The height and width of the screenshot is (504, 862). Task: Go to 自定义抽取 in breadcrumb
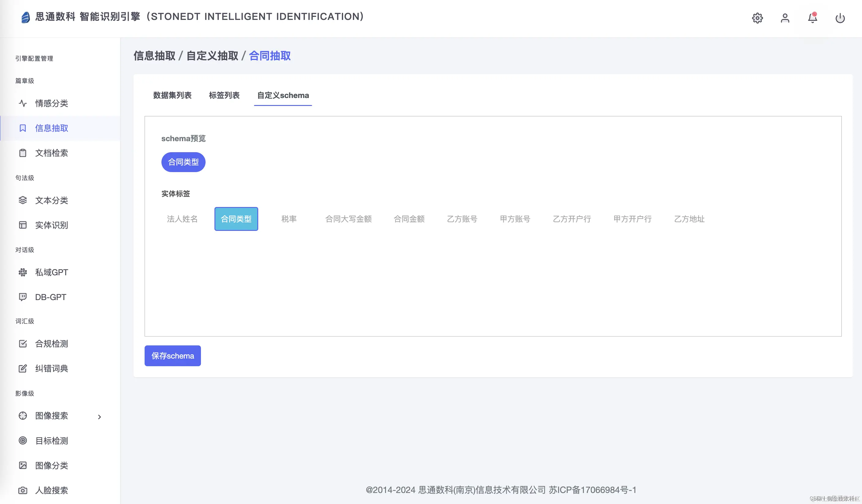(212, 56)
